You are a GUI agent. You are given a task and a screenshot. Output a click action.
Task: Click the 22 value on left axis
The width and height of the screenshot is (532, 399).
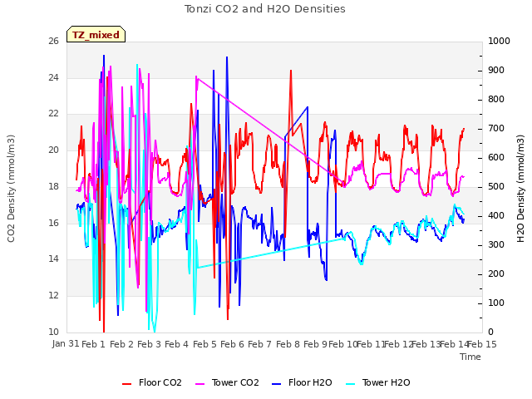[53, 114]
